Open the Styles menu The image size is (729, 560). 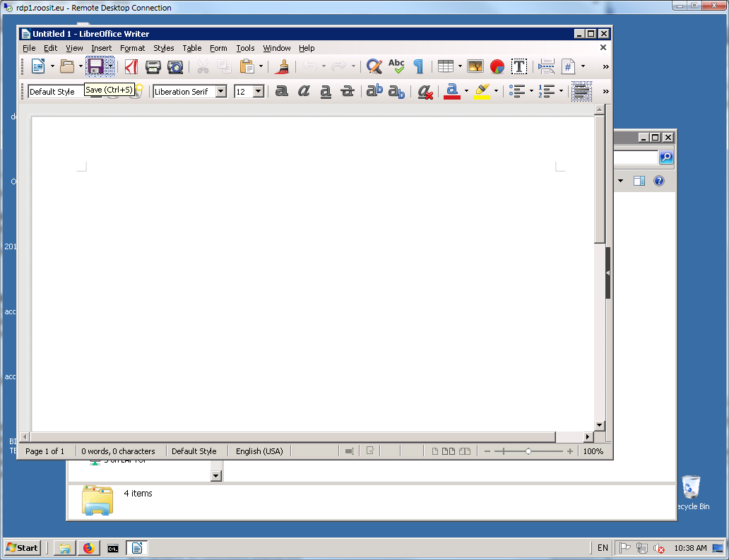click(164, 48)
